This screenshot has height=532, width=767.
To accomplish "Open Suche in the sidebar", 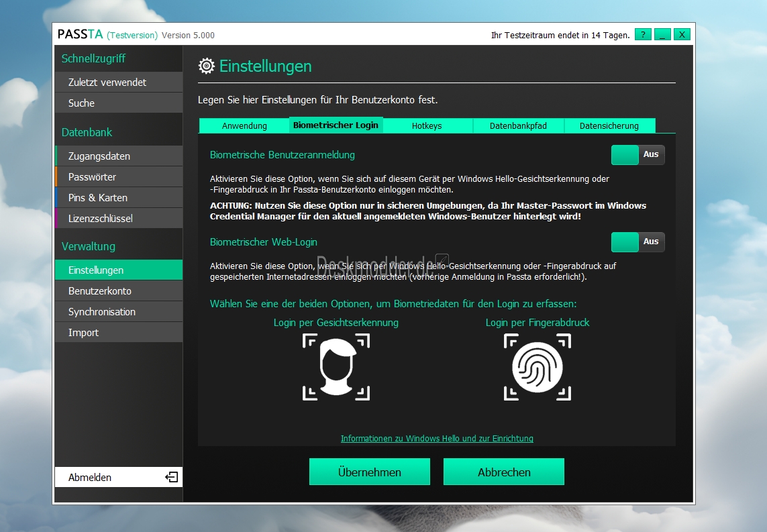I will click(x=118, y=103).
